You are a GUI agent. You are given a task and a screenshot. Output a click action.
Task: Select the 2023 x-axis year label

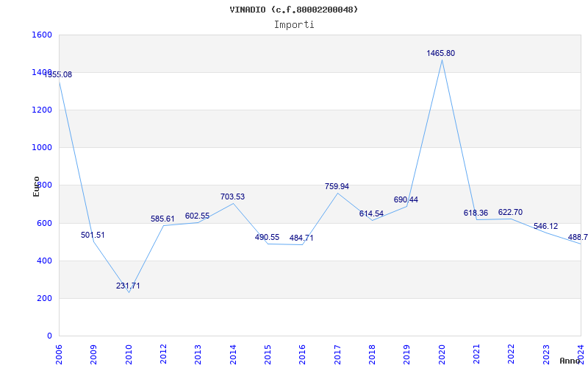(546, 354)
